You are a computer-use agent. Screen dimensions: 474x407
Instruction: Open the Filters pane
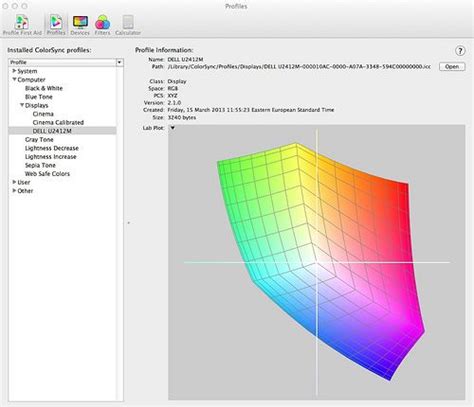tap(102, 25)
